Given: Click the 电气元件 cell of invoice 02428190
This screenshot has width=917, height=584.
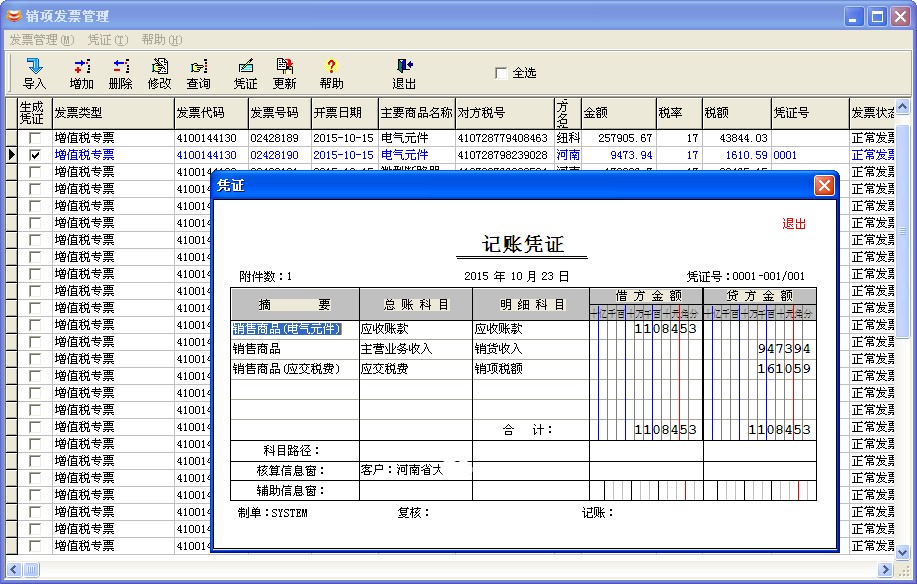Looking at the screenshot, I should (416, 155).
